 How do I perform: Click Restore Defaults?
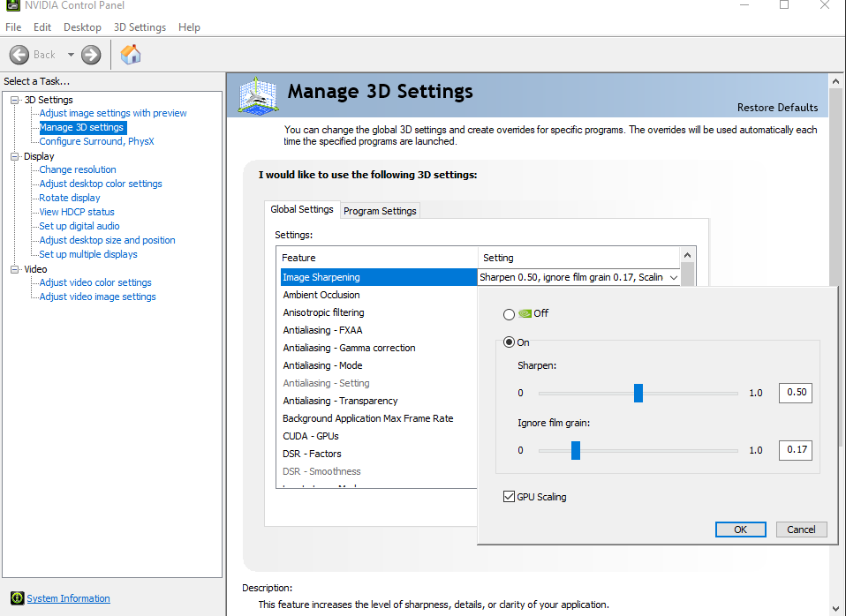tap(777, 108)
